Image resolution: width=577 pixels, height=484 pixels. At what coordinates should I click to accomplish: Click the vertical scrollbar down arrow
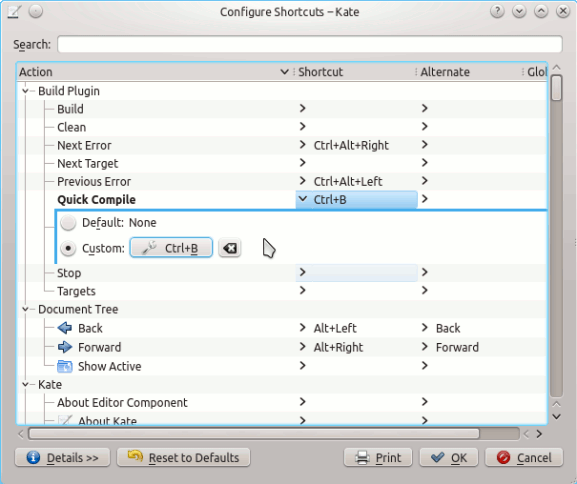tap(557, 417)
